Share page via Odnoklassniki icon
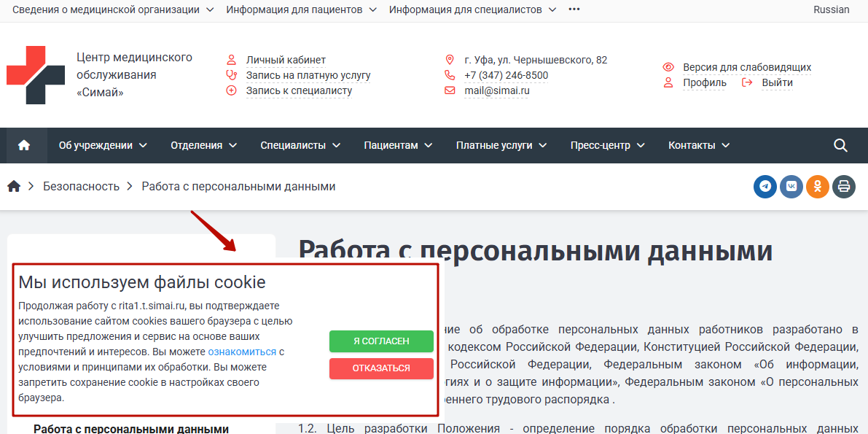 coord(817,187)
